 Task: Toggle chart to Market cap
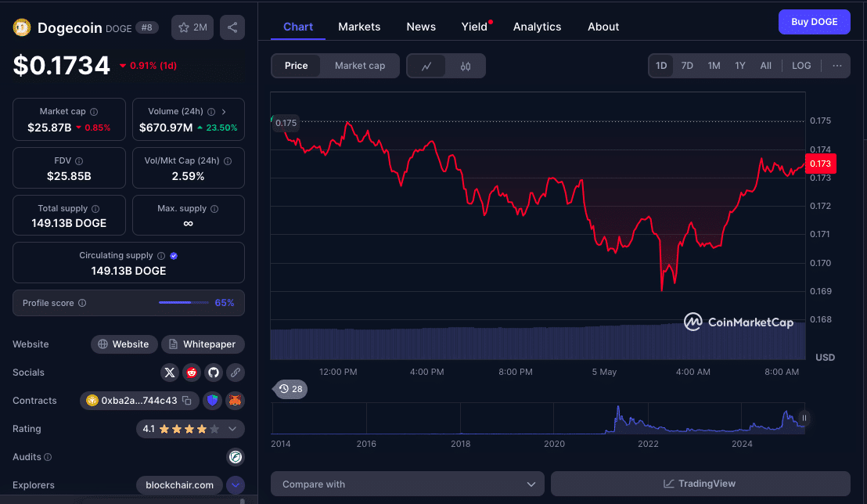point(360,66)
